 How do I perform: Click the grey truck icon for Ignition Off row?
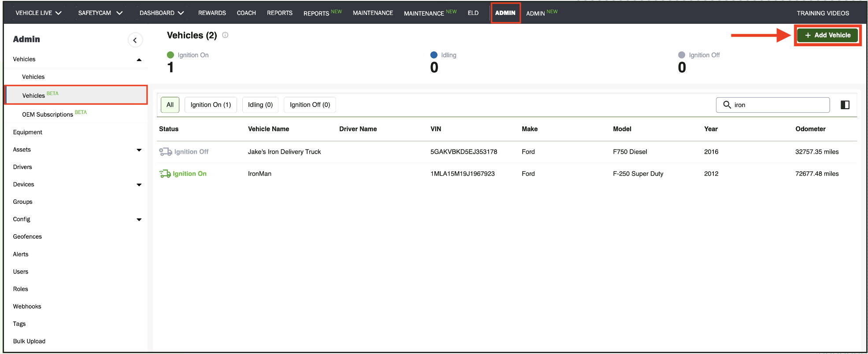[x=166, y=152]
